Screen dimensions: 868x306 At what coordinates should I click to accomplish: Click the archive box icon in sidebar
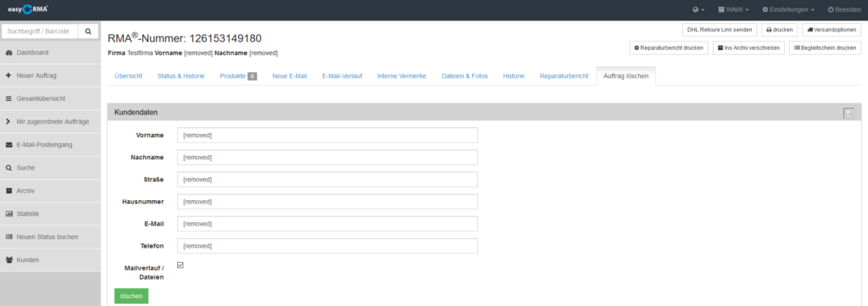pyautogui.click(x=8, y=191)
